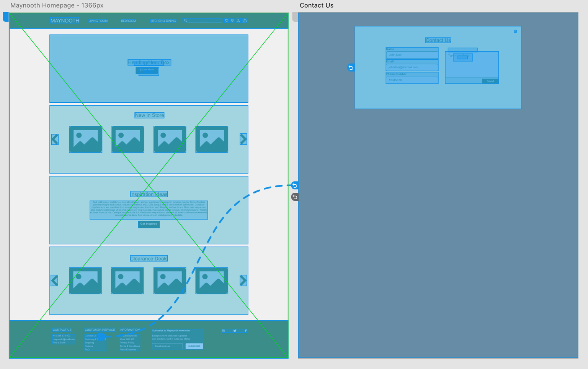Click the Name field showing John Doe
The height and width of the screenshot is (369, 588).
pyautogui.click(x=412, y=55)
